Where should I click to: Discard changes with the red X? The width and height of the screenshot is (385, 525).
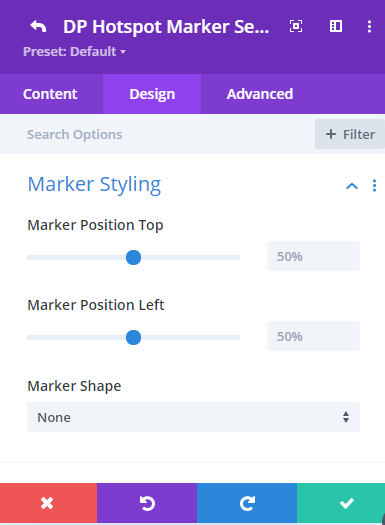tap(49, 503)
